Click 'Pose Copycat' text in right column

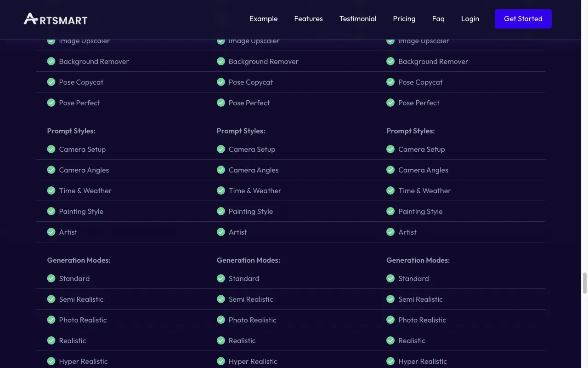coord(420,82)
